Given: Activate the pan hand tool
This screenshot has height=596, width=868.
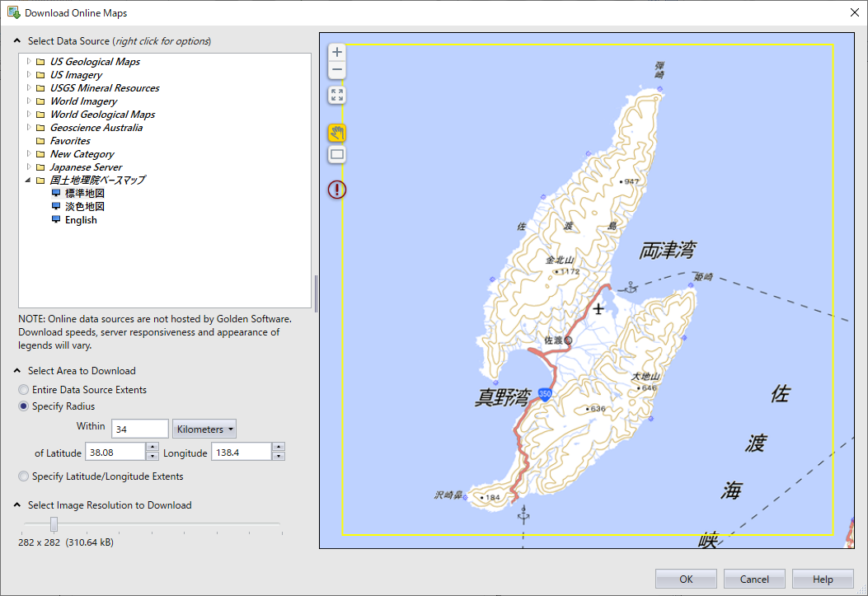Looking at the screenshot, I should [x=336, y=133].
